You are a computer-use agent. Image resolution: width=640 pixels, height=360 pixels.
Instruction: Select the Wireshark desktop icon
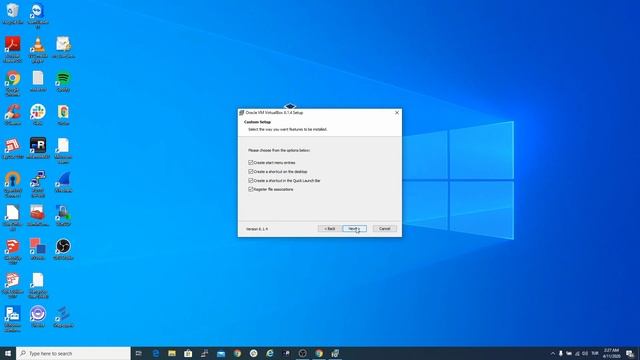click(x=63, y=182)
